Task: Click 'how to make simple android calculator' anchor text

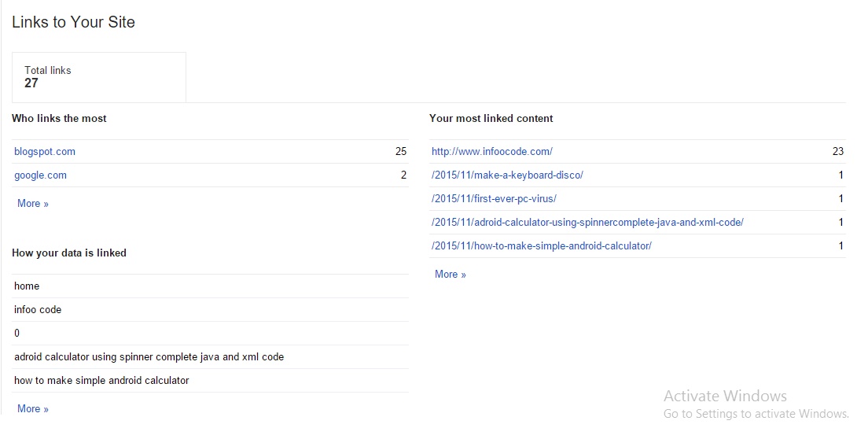Action: [x=101, y=381]
